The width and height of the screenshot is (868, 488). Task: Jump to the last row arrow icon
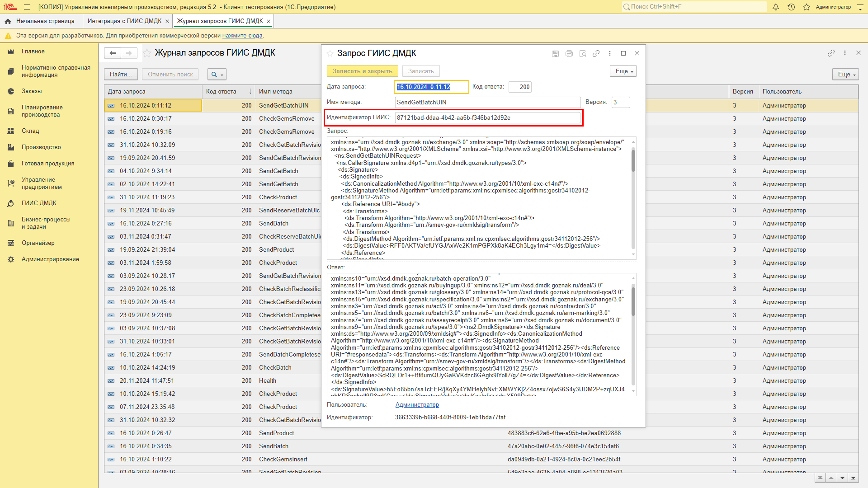tap(853, 478)
